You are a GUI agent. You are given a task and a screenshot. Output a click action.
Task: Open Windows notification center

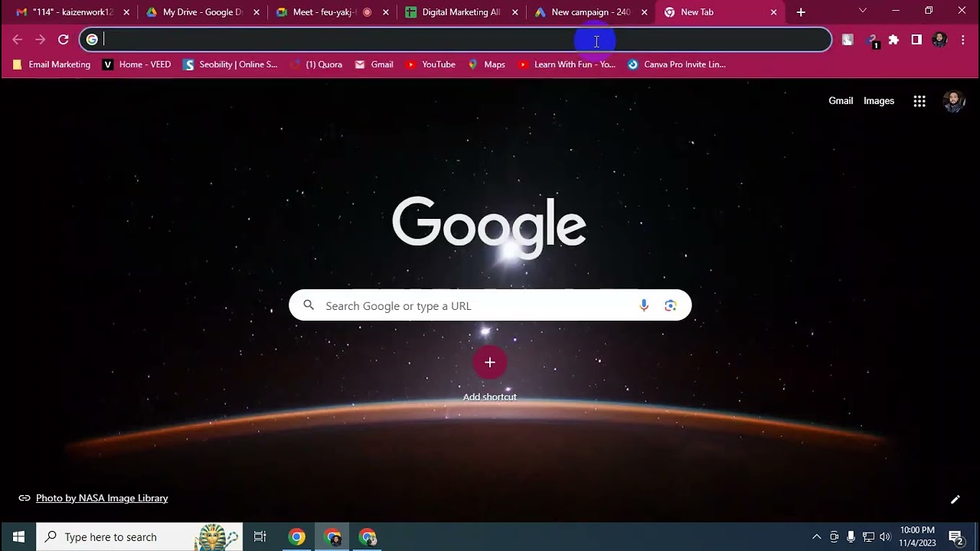(x=955, y=536)
